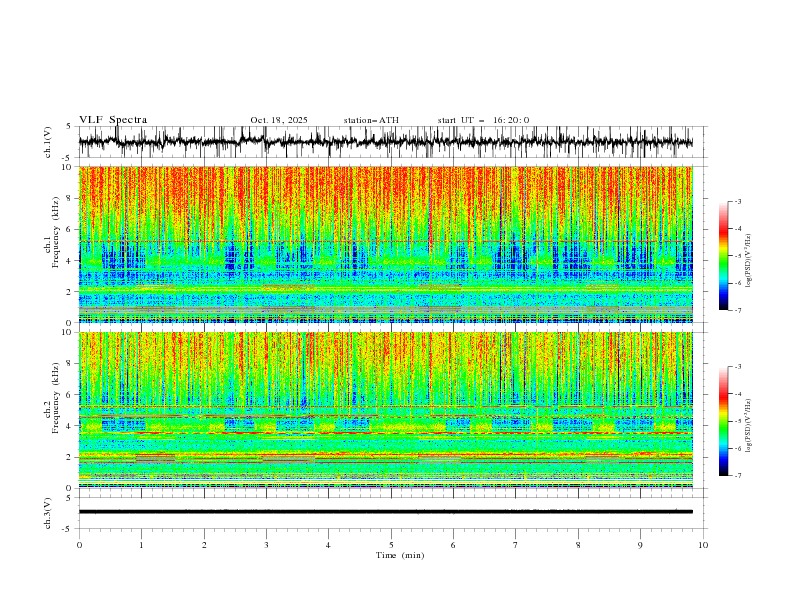Click the time axis tick label "3"
Screen dimensions: 792x612
(266, 545)
